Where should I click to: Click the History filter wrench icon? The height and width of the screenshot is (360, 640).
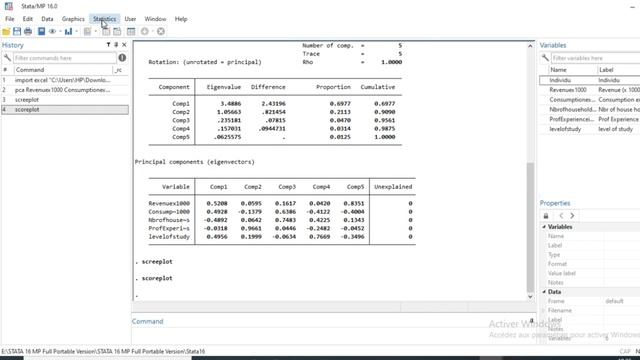(x=7, y=58)
